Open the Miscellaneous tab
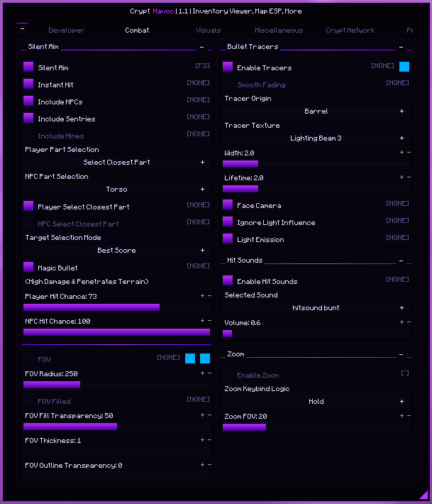The height and width of the screenshot is (504, 432). (x=279, y=31)
